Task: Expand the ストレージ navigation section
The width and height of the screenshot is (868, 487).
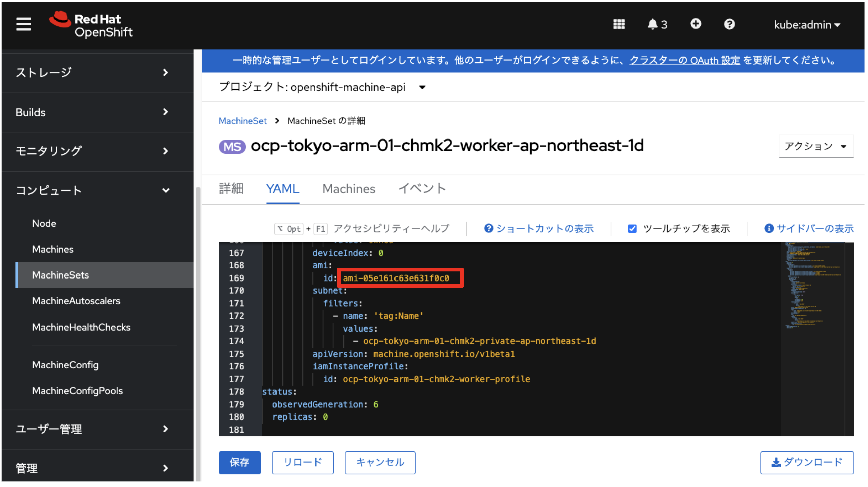Action: click(97, 73)
